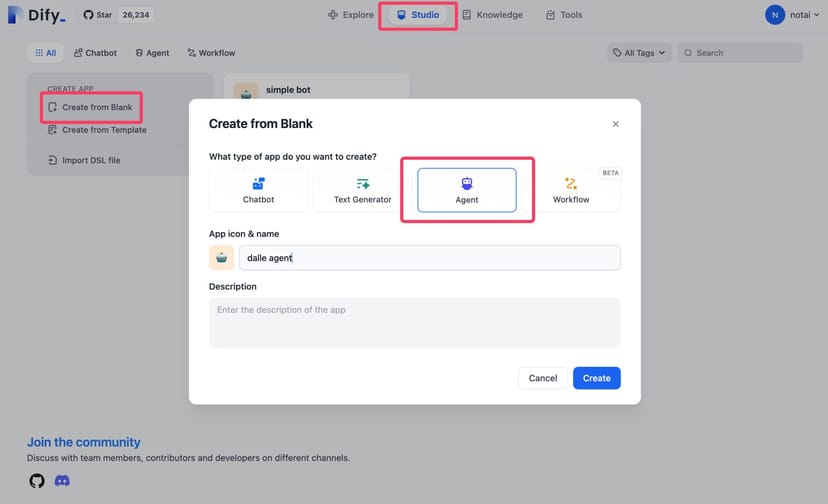Open the Discord community icon

[x=62, y=481]
